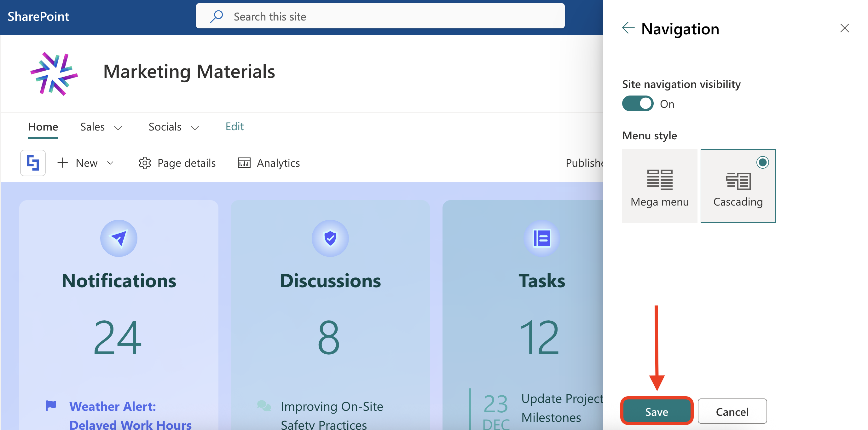Expand the Sales navigation dropdown
868x430 pixels.
click(118, 128)
